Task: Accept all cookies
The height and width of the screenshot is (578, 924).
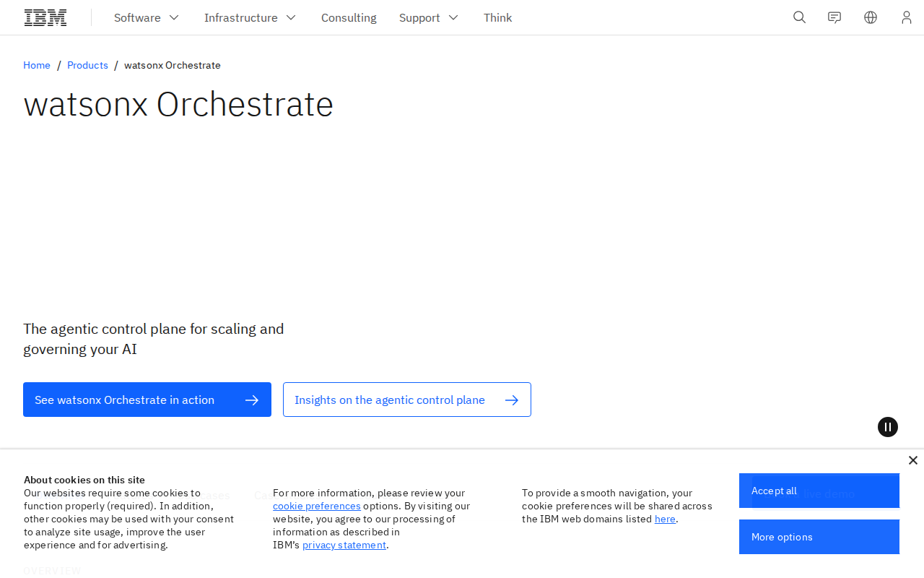Action: pyautogui.click(x=819, y=491)
